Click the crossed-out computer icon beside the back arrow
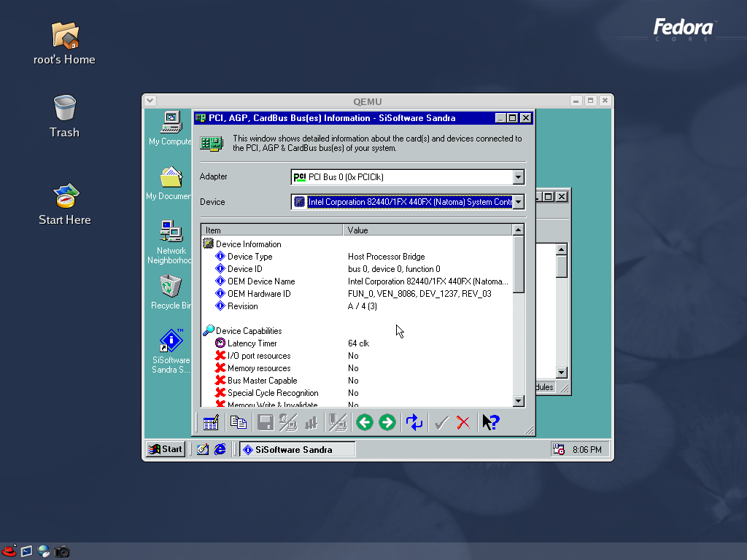The image size is (747, 560). pyautogui.click(x=338, y=422)
